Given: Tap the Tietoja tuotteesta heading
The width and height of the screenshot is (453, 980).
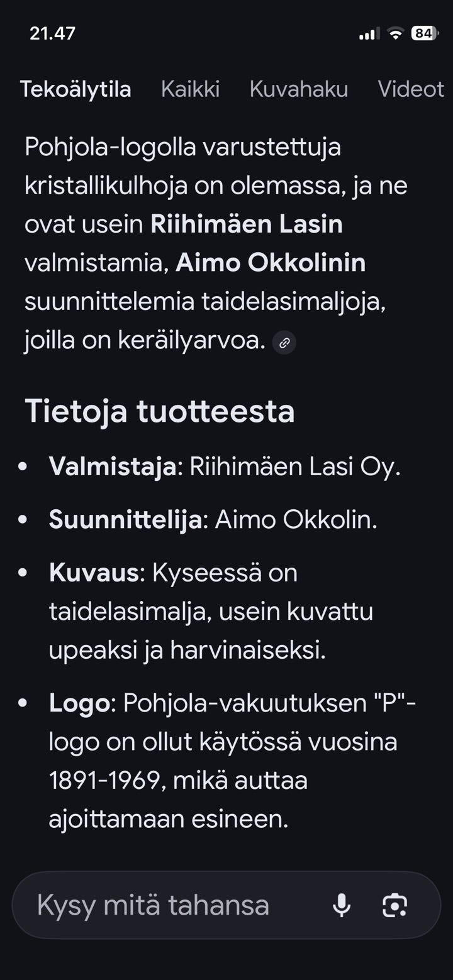Looking at the screenshot, I should [x=160, y=412].
